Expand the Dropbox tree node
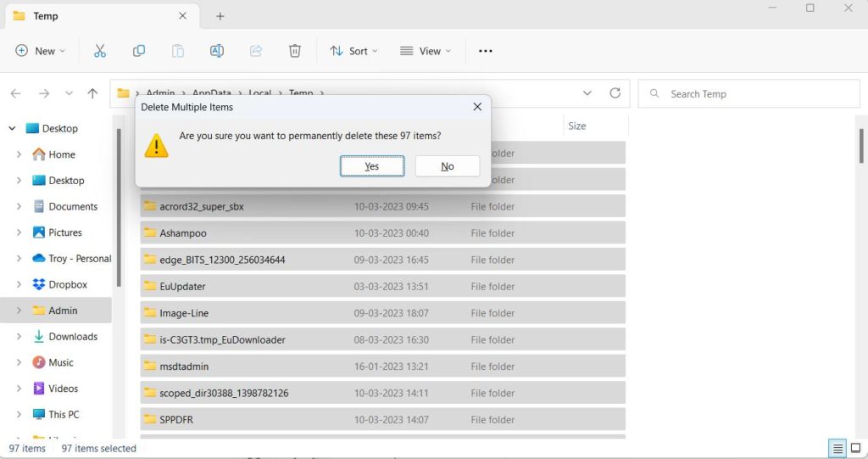The width and height of the screenshot is (868, 459). tap(19, 285)
